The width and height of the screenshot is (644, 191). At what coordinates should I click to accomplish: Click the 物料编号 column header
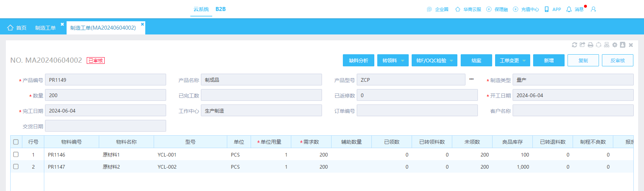[x=71, y=142]
